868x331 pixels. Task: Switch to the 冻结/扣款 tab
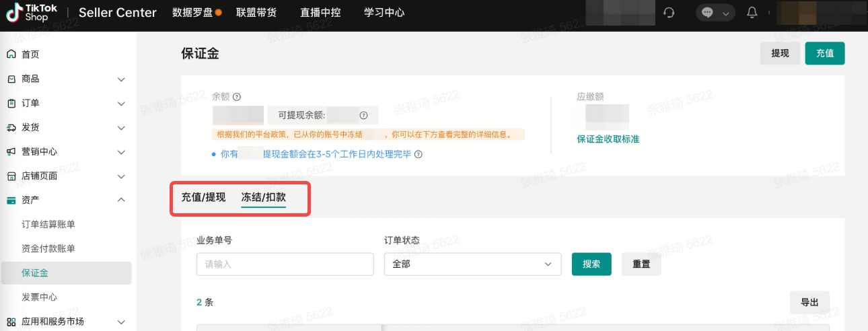tap(264, 197)
